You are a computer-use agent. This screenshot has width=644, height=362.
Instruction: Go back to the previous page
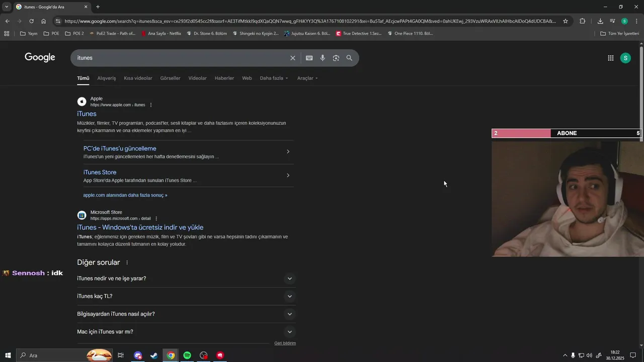(7, 21)
